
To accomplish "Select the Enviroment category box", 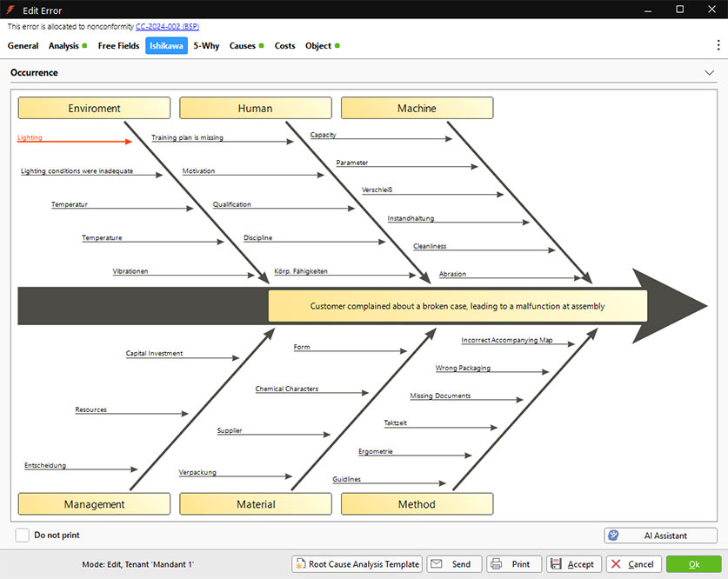I will [94, 109].
